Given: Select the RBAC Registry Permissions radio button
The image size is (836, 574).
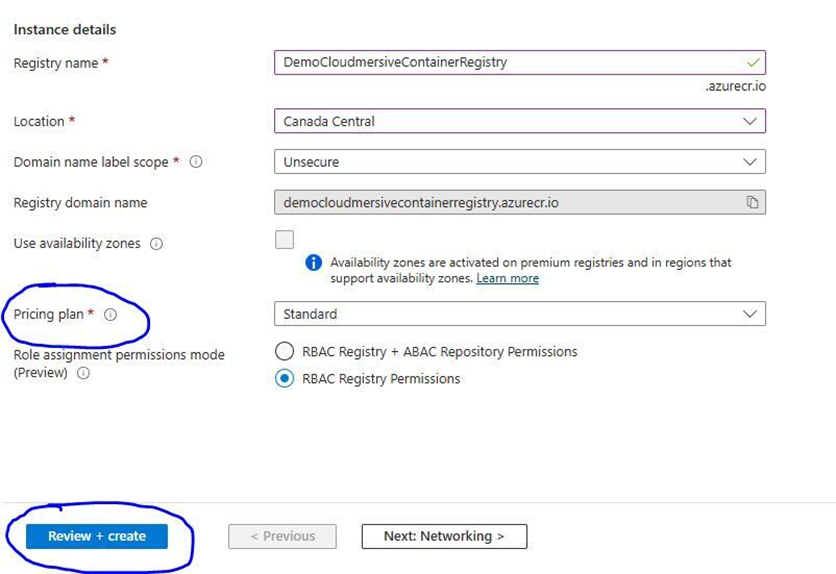Looking at the screenshot, I should pos(284,378).
